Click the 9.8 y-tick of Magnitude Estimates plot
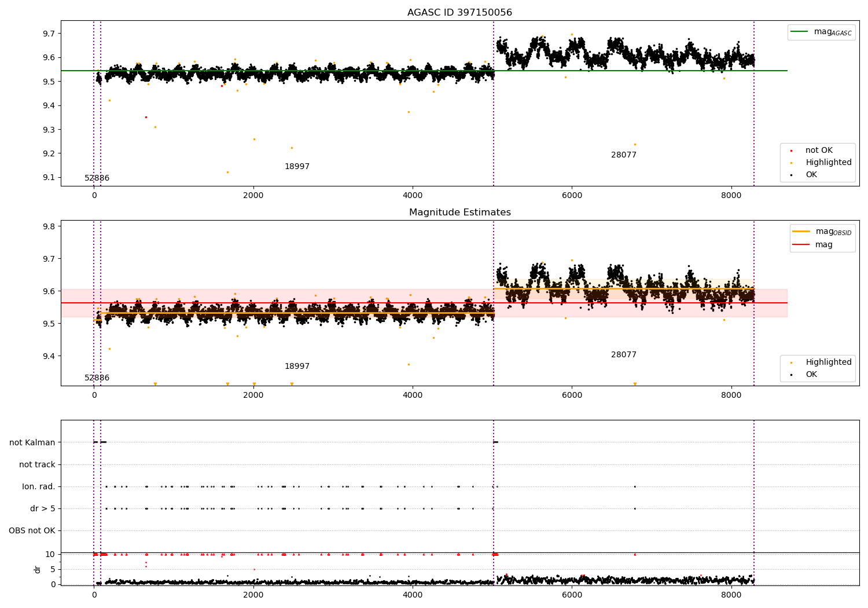The image size is (868, 608). point(49,226)
